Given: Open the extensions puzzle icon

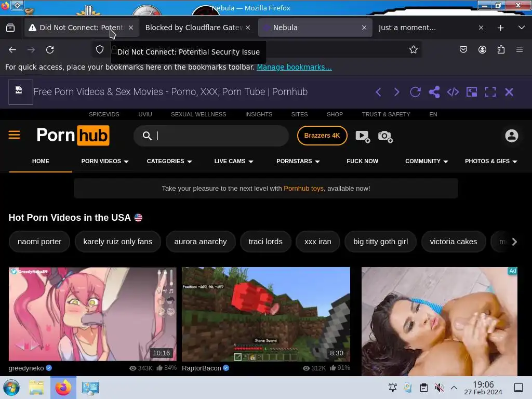Looking at the screenshot, I should pyautogui.click(x=501, y=49).
